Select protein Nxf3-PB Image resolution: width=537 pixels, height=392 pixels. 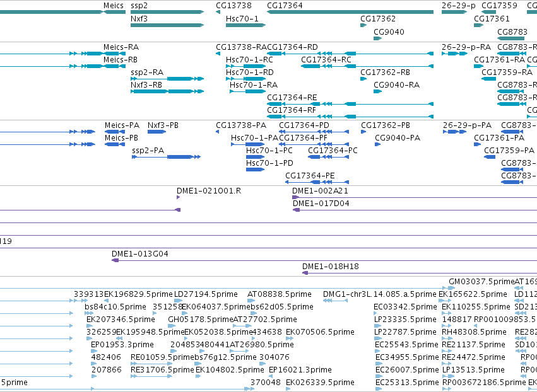click(163, 125)
